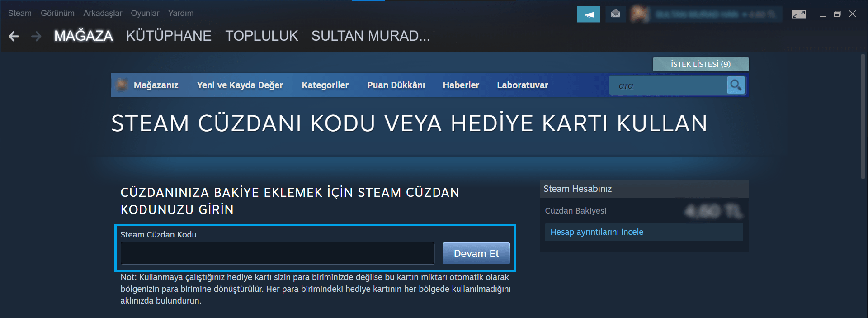Open the Görünüm menu
Viewport: 868px width, 318px height.
(57, 13)
